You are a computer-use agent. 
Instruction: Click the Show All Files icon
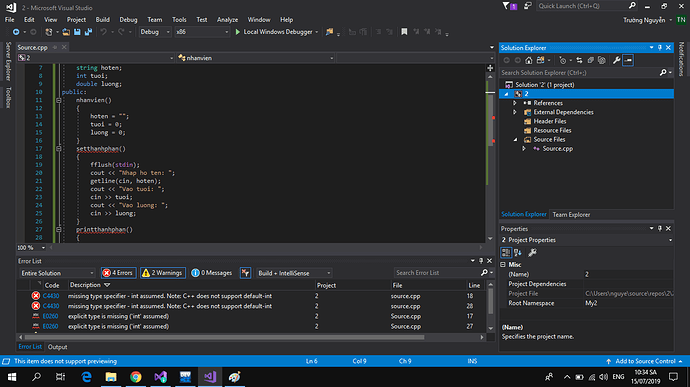(602, 60)
